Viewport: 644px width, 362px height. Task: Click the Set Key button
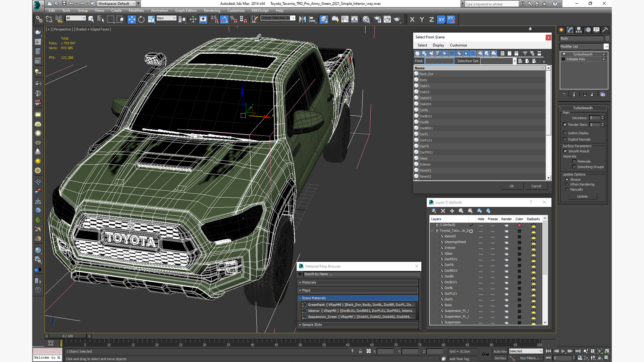click(x=500, y=358)
